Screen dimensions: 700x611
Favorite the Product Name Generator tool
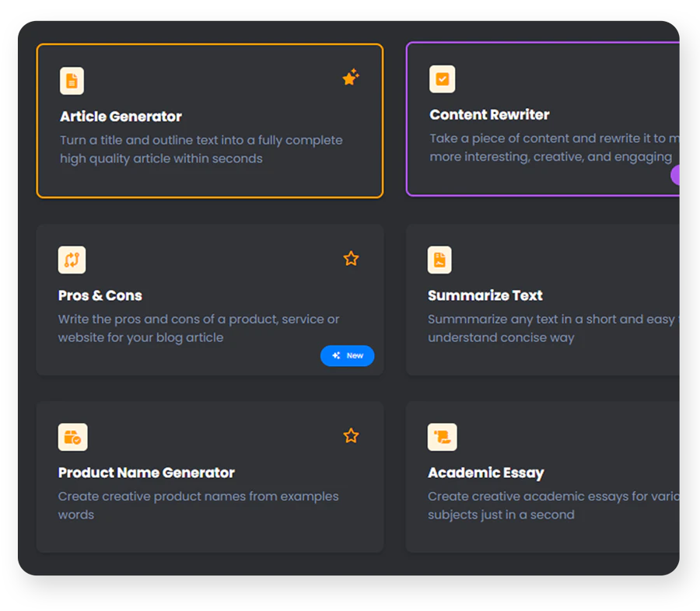(351, 435)
